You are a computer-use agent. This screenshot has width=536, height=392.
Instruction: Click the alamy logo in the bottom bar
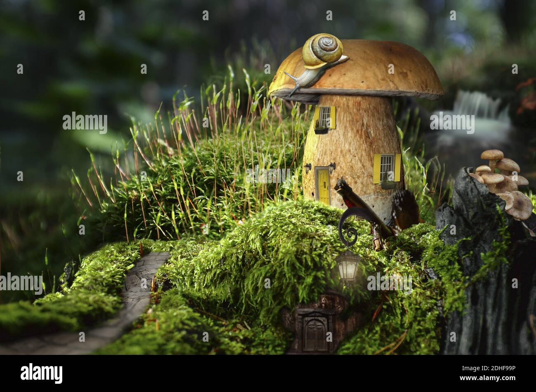tap(41, 373)
